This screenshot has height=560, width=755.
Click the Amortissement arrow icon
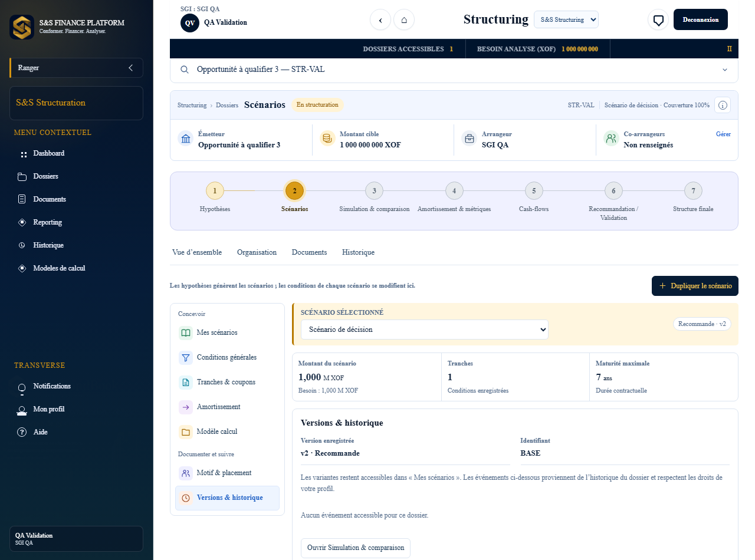pos(186,407)
